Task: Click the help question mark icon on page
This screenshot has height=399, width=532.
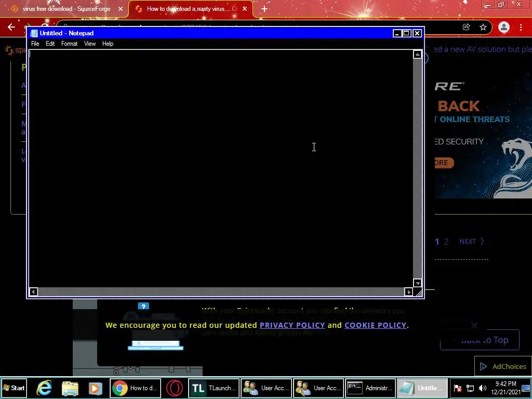Action: [x=143, y=307]
